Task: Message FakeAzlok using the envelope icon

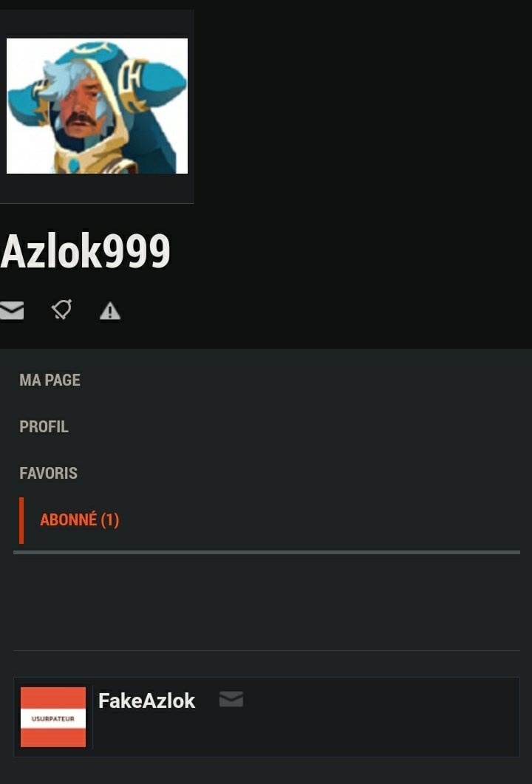Action: point(231,699)
